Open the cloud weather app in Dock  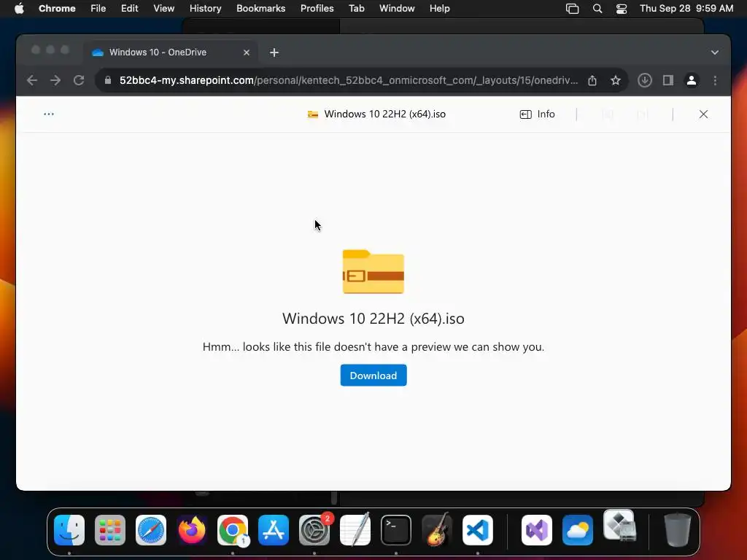coord(578,530)
